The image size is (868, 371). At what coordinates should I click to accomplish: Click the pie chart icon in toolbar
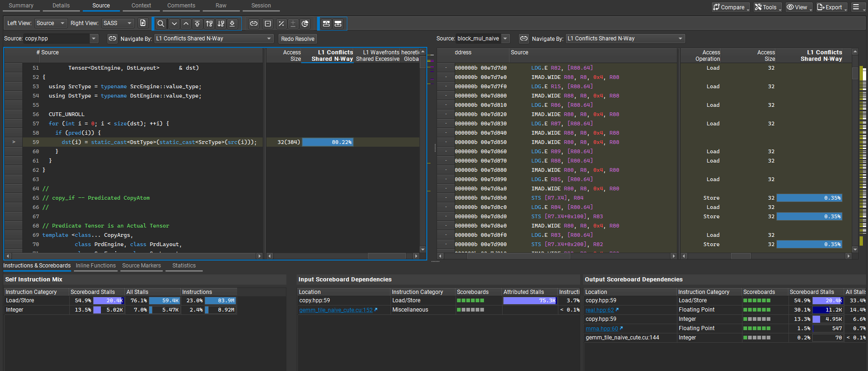coord(305,24)
